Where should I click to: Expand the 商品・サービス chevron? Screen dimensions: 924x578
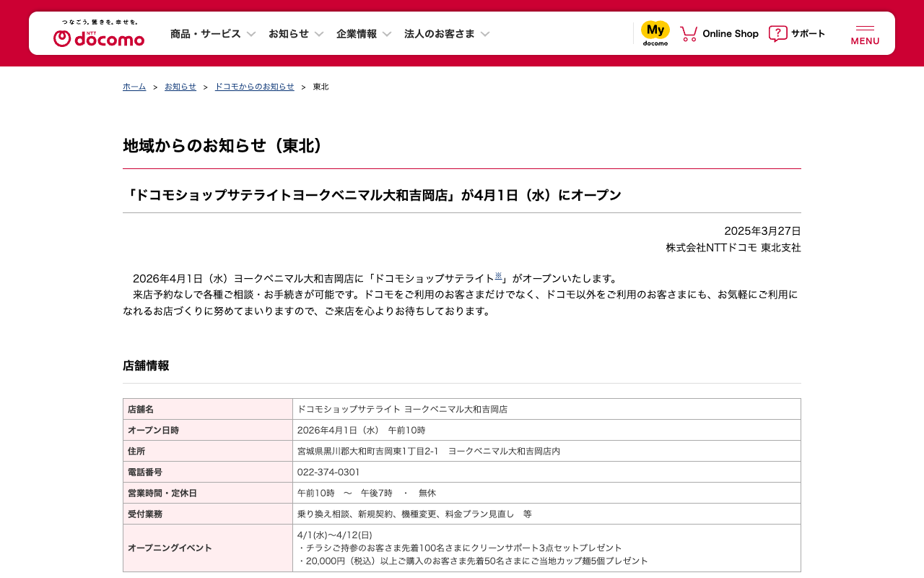click(x=251, y=34)
